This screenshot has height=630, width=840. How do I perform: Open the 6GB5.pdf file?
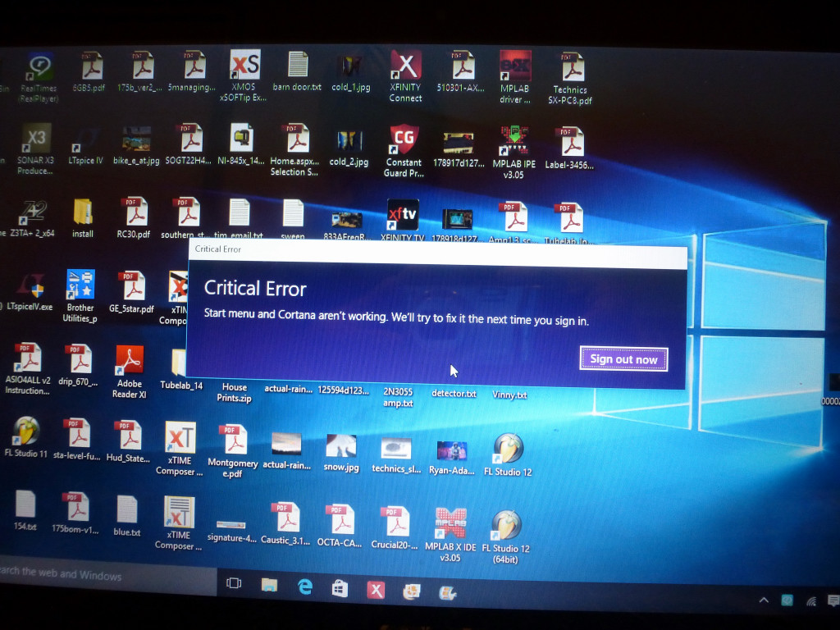coord(89,72)
